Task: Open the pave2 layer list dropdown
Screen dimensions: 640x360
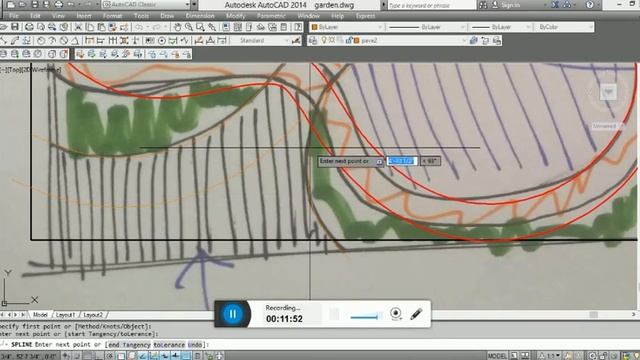Action: click(x=464, y=40)
